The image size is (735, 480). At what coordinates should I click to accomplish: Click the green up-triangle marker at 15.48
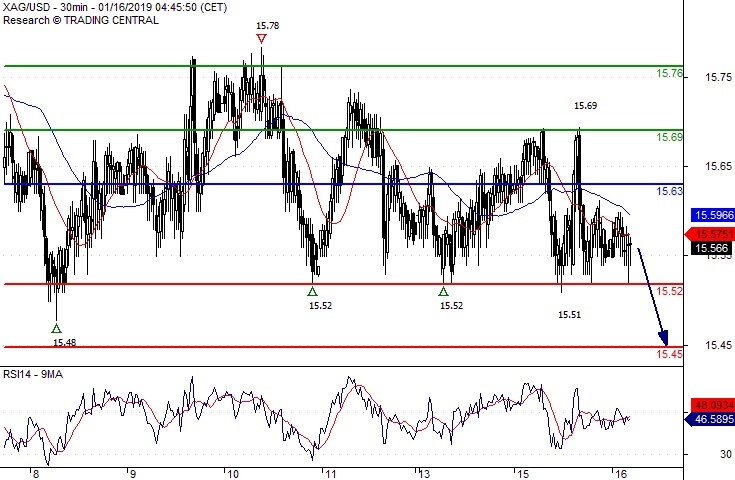(x=56, y=327)
